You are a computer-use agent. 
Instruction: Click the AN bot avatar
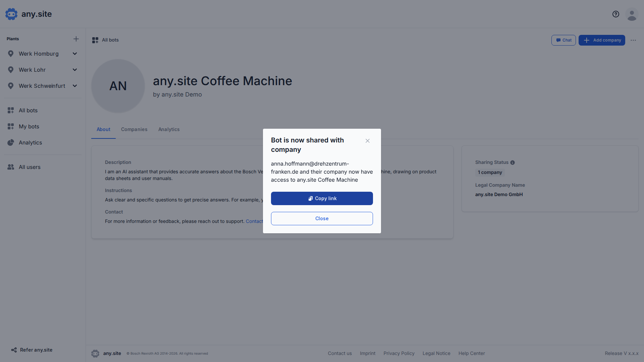[x=118, y=86]
